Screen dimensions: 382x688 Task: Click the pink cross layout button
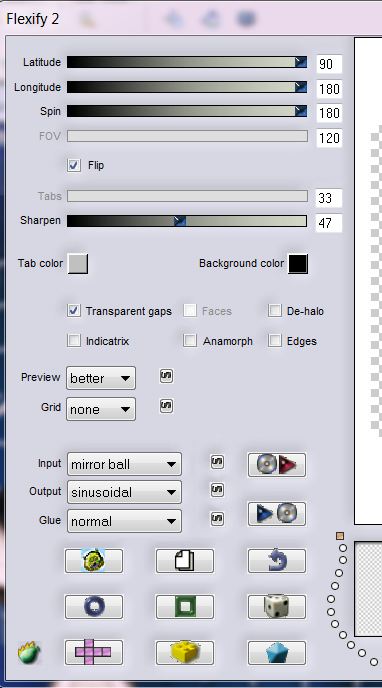(x=93, y=652)
